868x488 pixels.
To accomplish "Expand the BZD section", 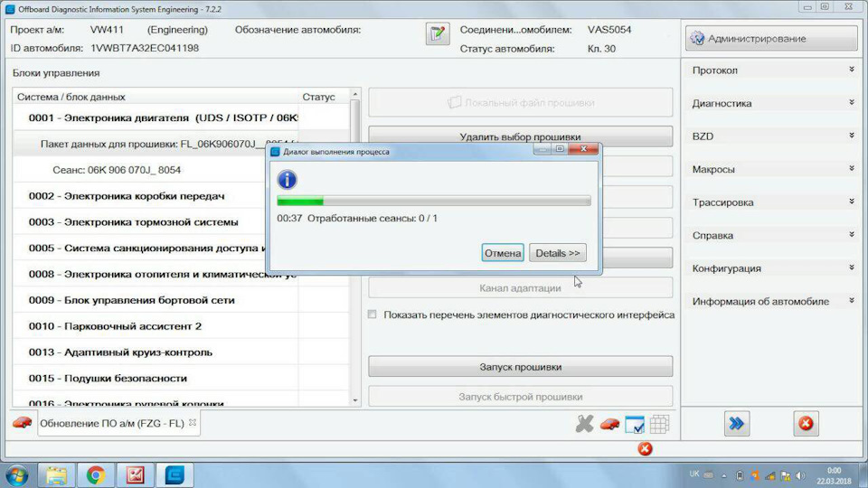I will tap(773, 136).
